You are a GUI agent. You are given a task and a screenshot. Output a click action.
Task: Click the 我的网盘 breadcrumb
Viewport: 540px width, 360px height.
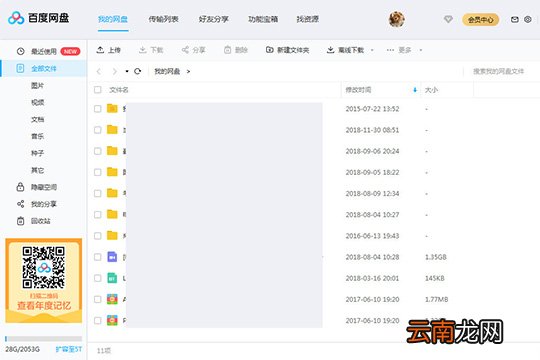(x=167, y=71)
